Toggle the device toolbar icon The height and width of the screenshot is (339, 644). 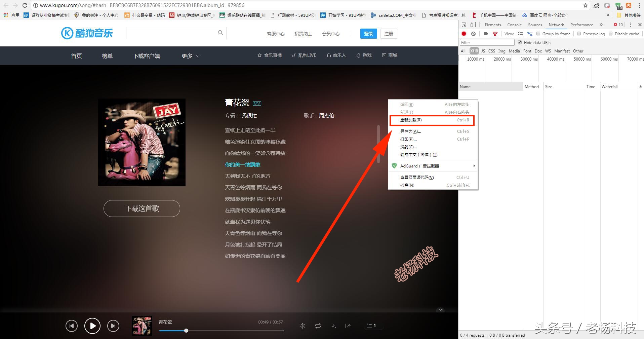click(473, 25)
